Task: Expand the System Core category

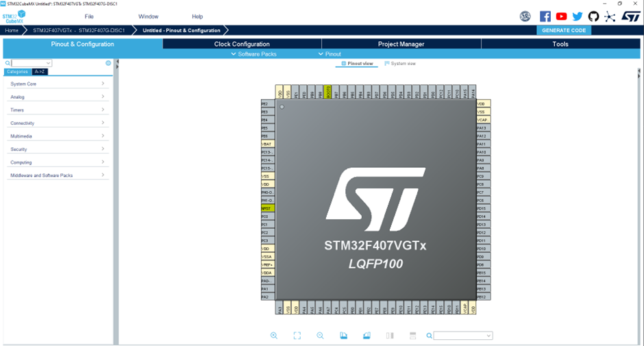Action: pos(58,84)
